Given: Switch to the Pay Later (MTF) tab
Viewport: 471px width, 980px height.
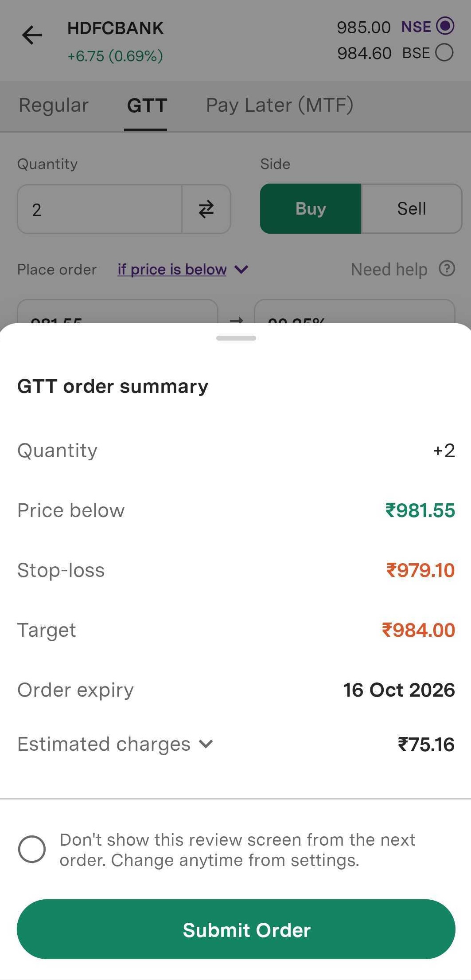Looking at the screenshot, I should [x=280, y=106].
